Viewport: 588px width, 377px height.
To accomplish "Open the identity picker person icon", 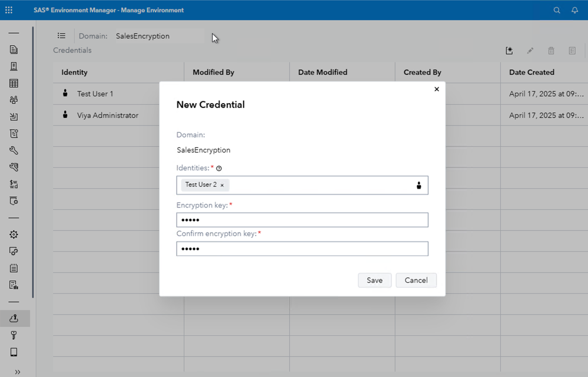I will point(419,185).
